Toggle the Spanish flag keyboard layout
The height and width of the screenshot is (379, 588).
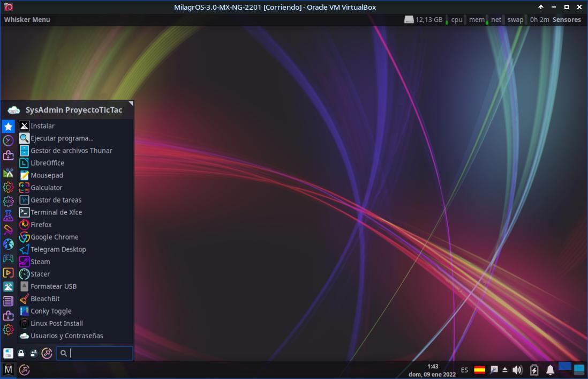[x=480, y=370]
